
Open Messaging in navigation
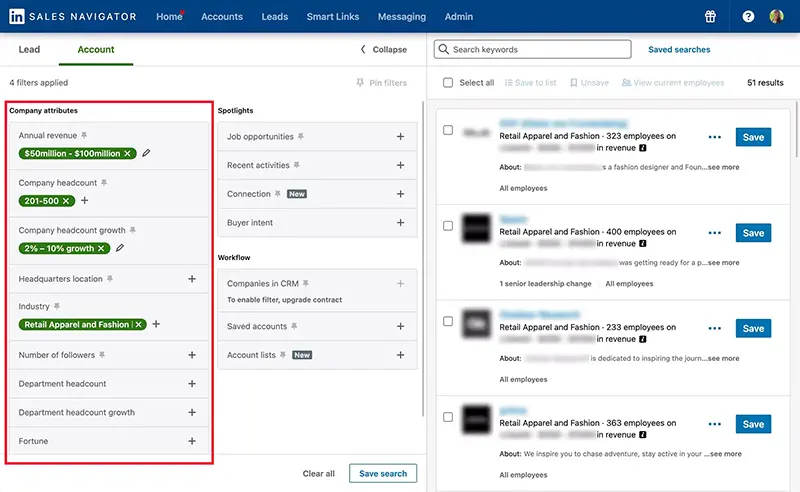click(402, 16)
